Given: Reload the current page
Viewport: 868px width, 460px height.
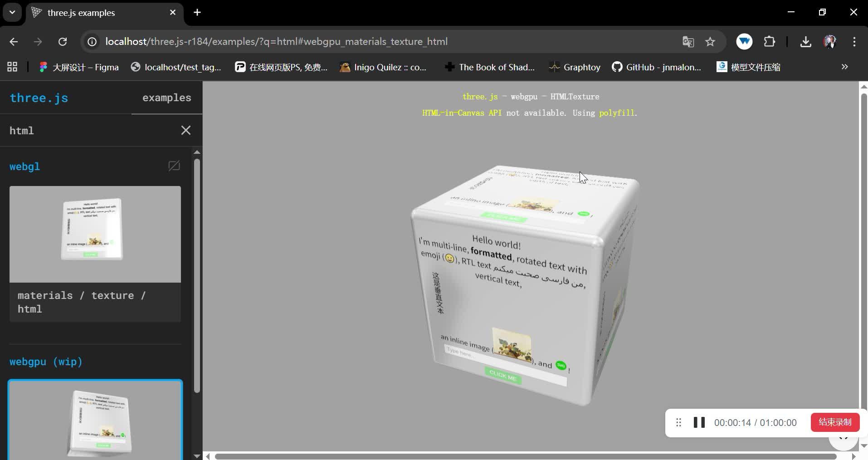Looking at the screenshot, I should tap(63, 42).
